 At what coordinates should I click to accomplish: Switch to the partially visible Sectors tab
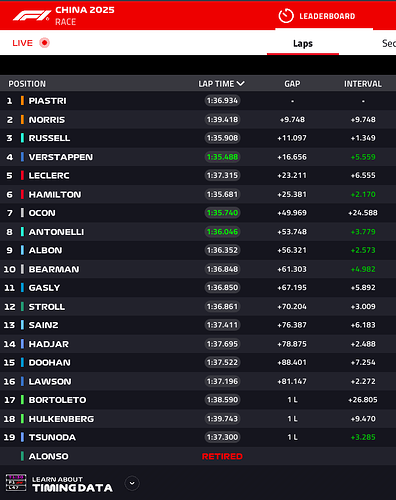[x=389, y=43]
